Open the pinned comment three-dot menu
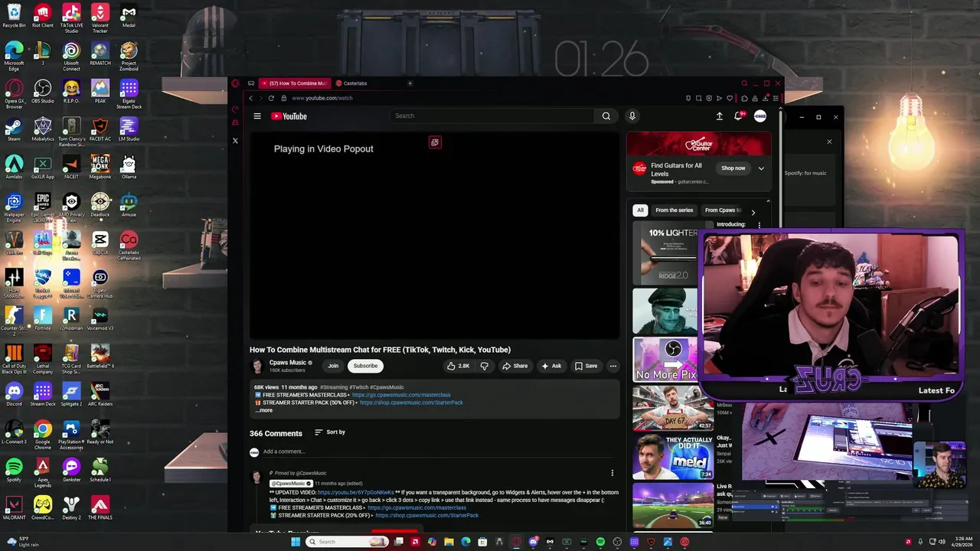This screenshot has height=551, width=980. (612, 473)
